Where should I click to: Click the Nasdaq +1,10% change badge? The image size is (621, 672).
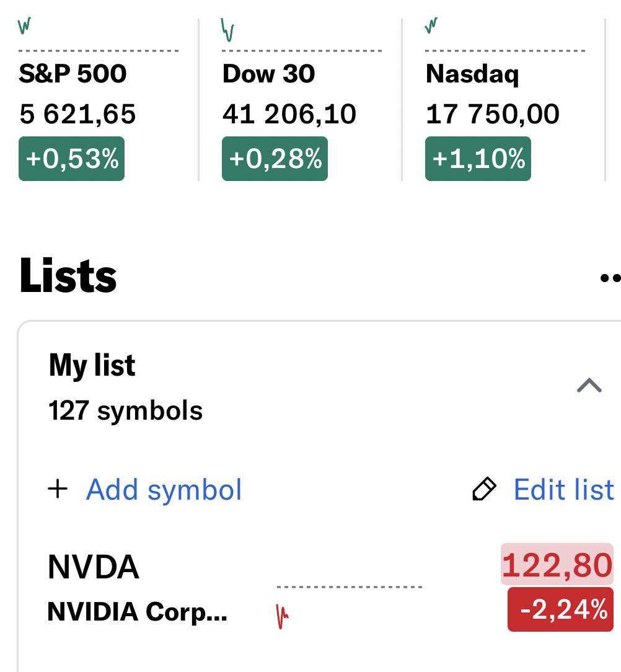click(478, 159)
